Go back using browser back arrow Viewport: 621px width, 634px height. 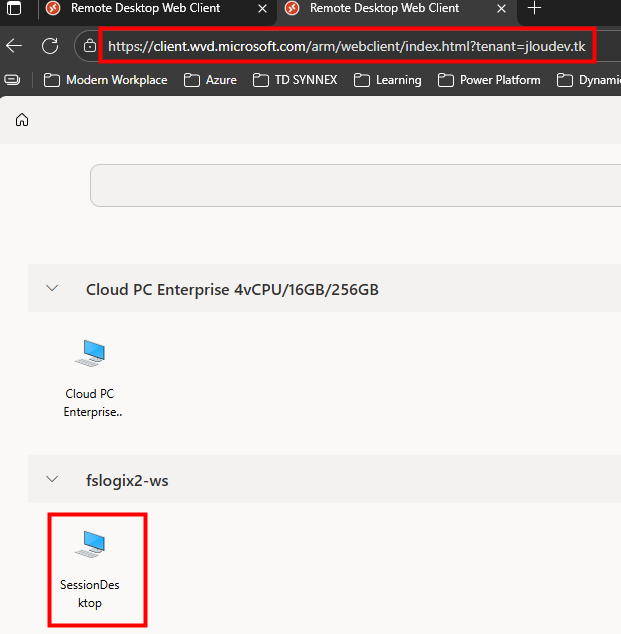[x=14, y=46]
